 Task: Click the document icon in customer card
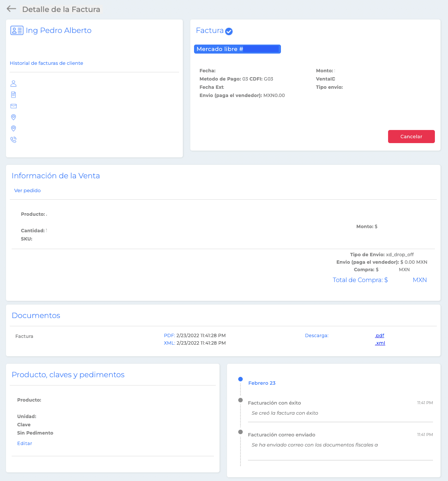coord(13,95)
